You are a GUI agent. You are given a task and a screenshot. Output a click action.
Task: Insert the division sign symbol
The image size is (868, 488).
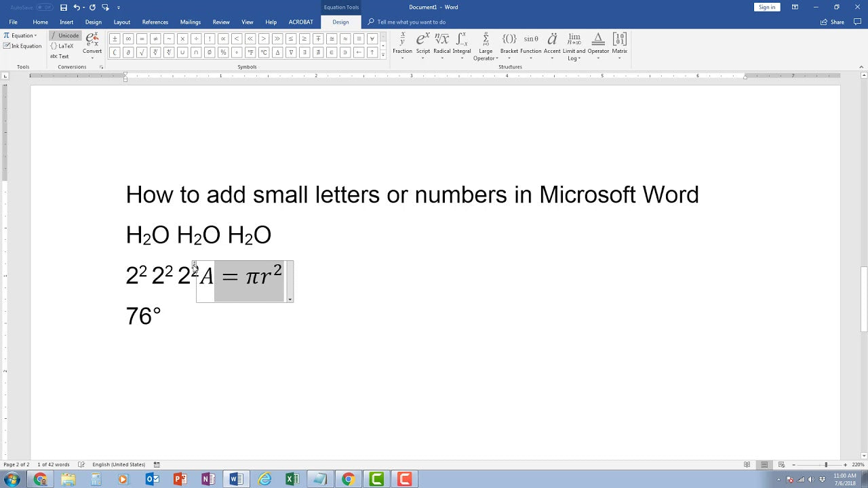tap(196, 39)
